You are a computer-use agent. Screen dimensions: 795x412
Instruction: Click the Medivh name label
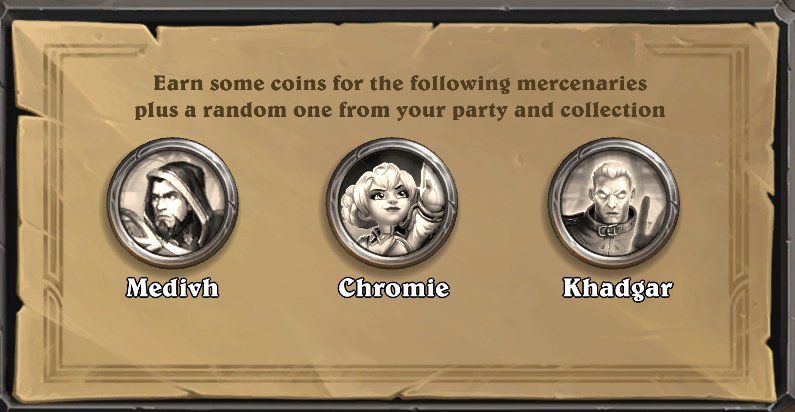point(172,288)
